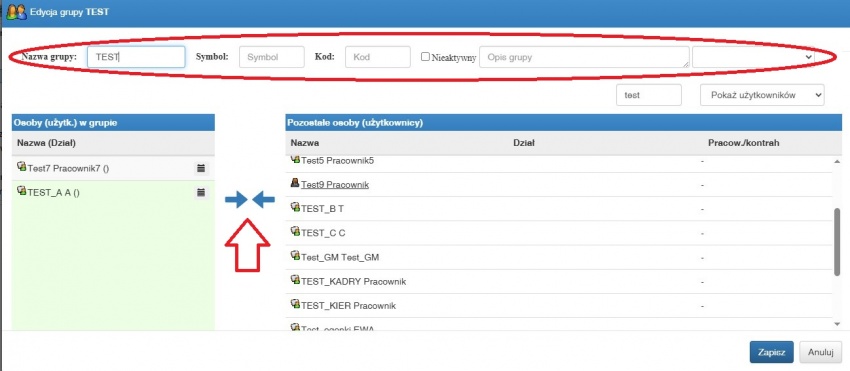Click the Symbol input field

[x=272, y=57]
